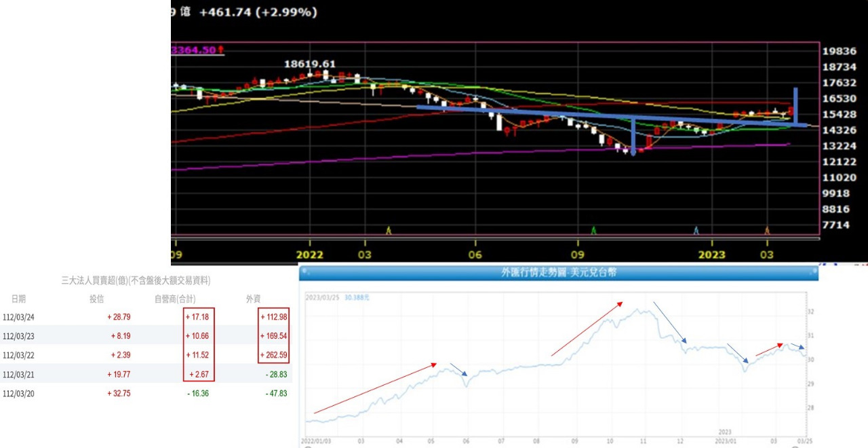Sort by the 日期 column header

click(18, 299)
